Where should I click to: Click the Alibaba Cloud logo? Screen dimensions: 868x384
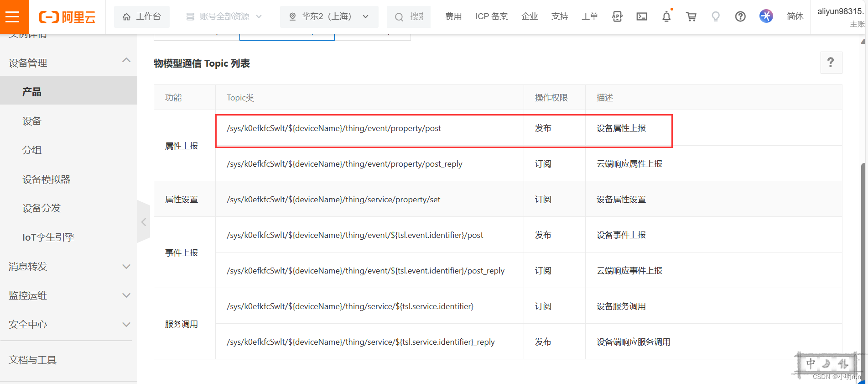[68, 17]
